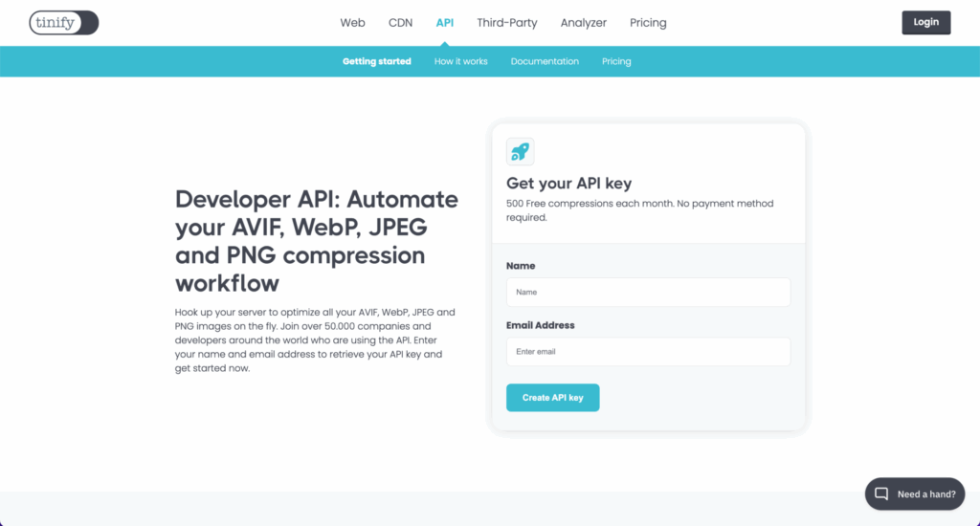Switch to the How it works tab
Viewport: 980px width, 526px height.
[x=460, y=61]
